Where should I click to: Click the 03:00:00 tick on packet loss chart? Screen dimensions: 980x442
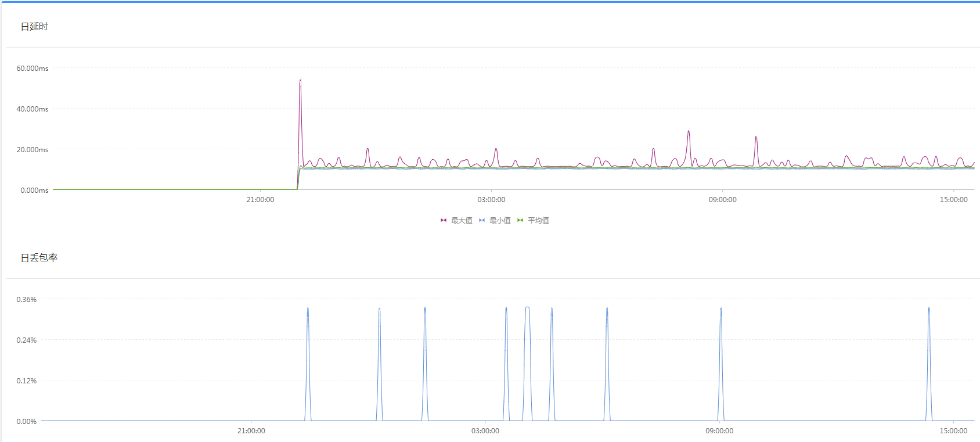(x=485, y=430)
